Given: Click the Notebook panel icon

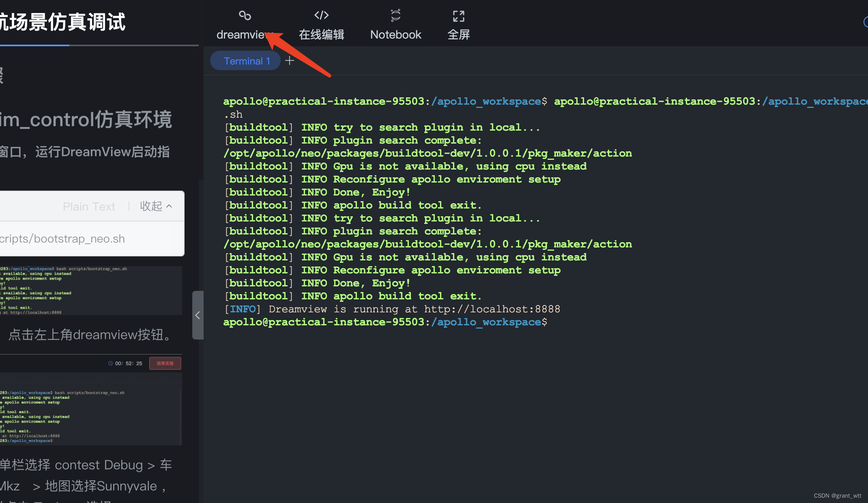Looking at the screenshot, I should coord(395,15).
